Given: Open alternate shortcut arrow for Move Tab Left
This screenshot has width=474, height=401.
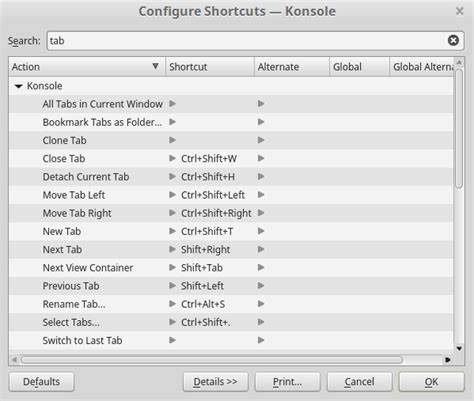Looking at the screenshot, I should [x=261, y=195].
